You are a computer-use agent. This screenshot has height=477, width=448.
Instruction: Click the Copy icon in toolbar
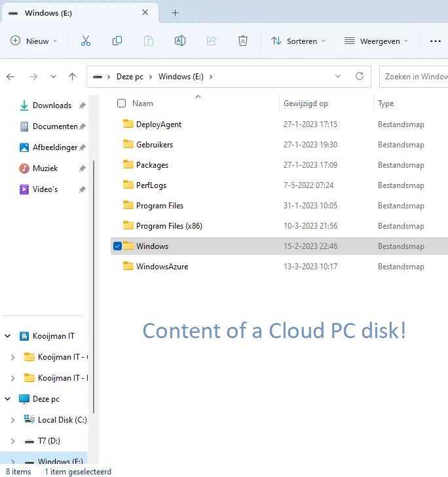[x=117, y=41]
